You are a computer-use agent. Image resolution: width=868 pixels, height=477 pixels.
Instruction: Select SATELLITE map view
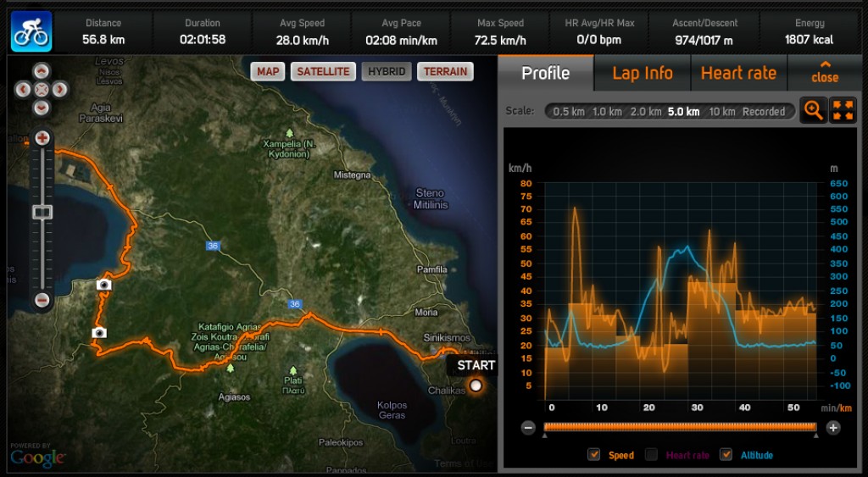pyautogui.click(x=323, y=71)
